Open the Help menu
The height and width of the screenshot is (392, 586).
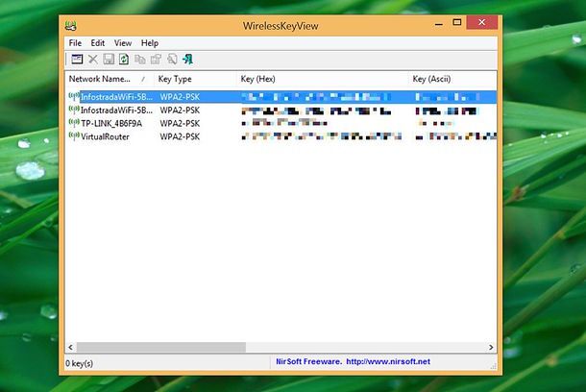150,43
